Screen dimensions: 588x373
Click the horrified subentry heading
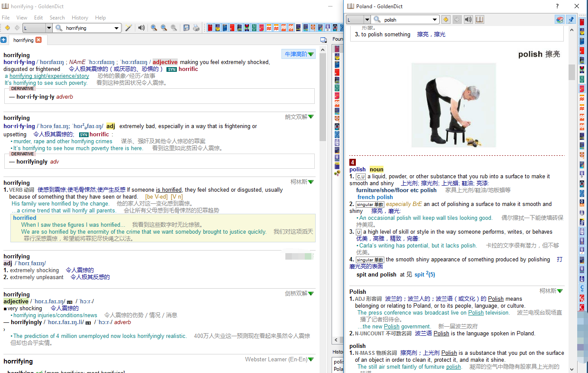pyautogui.click(x=25, y=218)
